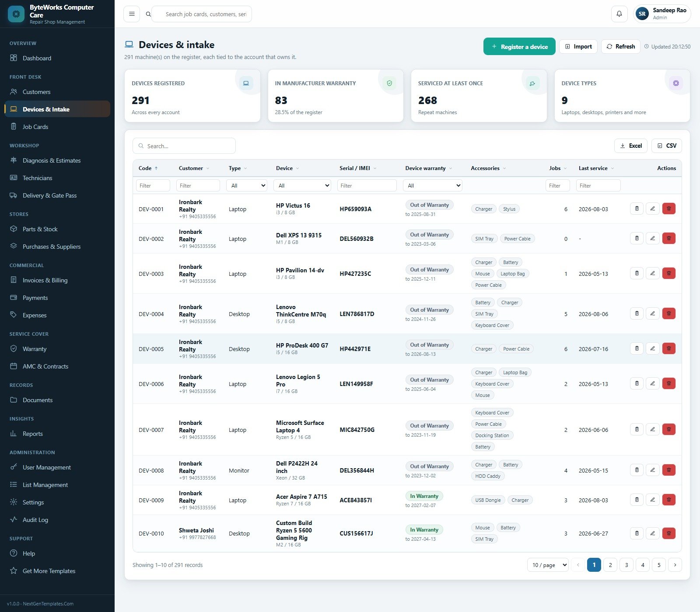Select AMC & Contracts in the sidebar
This screenshot has width=700, height=612.
coord(57,366)
